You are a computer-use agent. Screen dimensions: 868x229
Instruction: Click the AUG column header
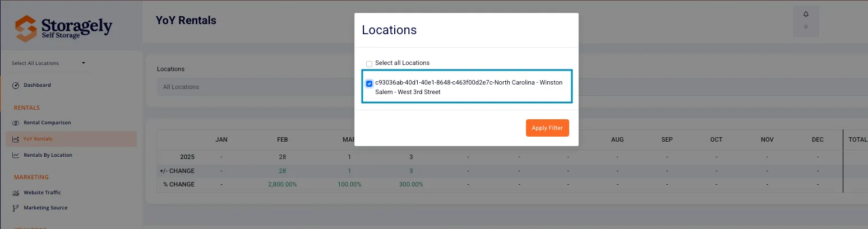click(617, 139)
